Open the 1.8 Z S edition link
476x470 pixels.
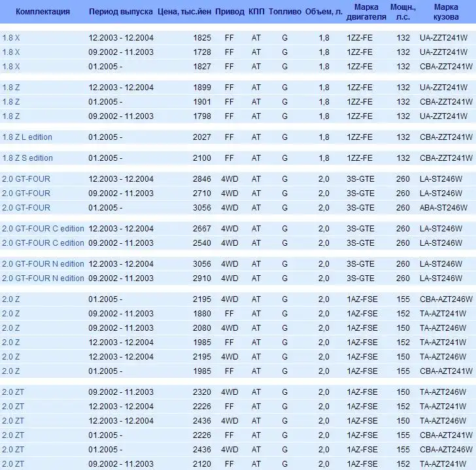click(x=27, y=158)
